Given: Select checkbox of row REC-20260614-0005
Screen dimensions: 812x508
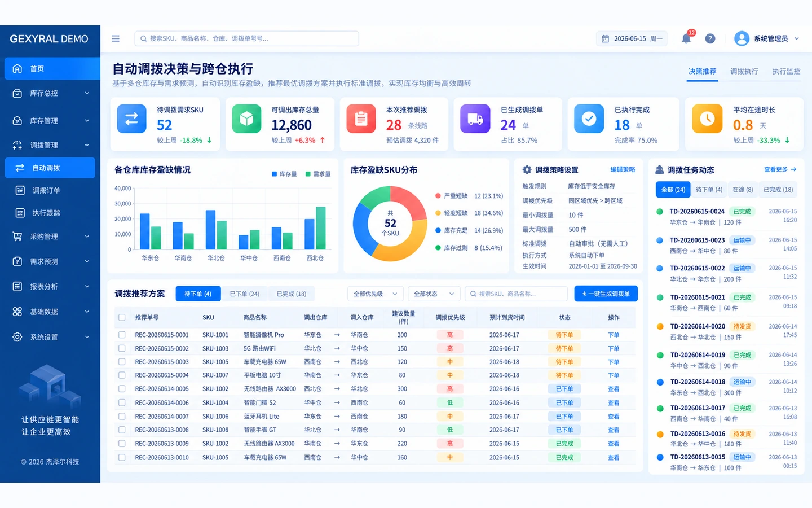Looking at the screenshot, I should click(x=122, y=389).
